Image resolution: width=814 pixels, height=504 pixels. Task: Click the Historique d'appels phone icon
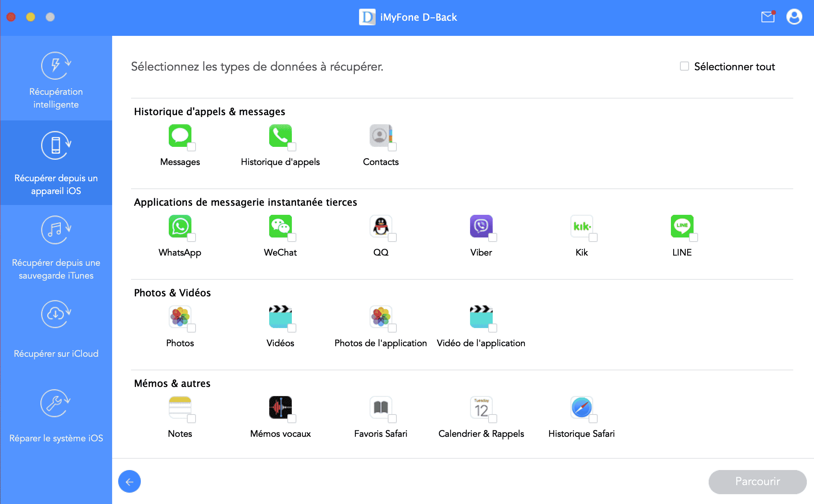(x=281, y=136)
